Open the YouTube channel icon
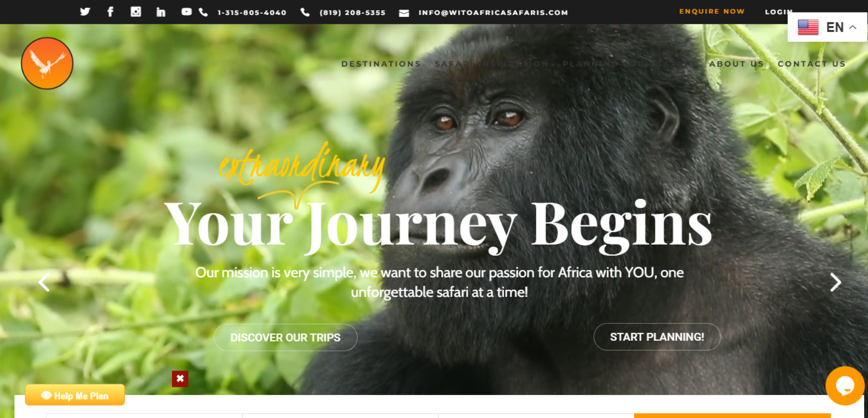The image size is (868, 418). pos(187,12)
